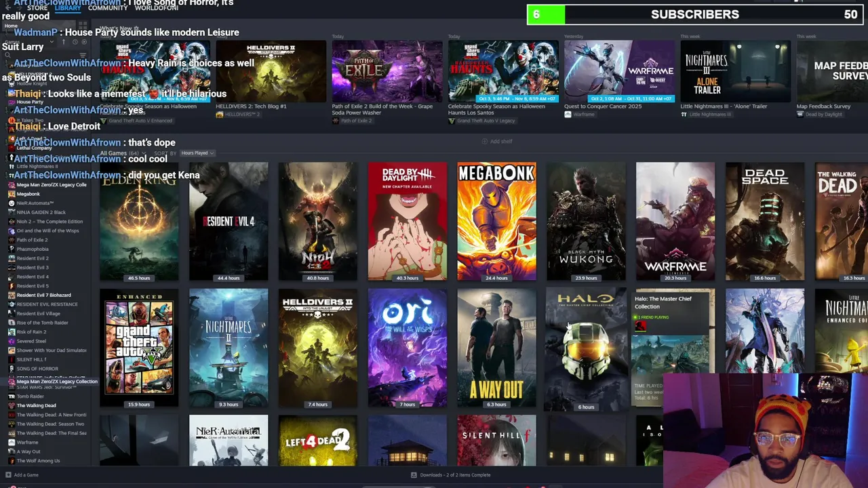Select the Elden Ring game cover
The image size is (868, 488).
[139, 222]
